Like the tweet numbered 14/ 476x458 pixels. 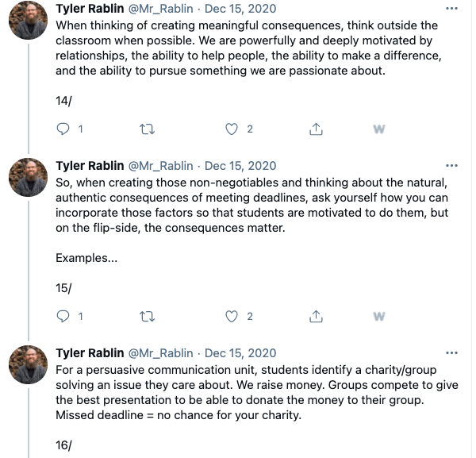point(232,129)
